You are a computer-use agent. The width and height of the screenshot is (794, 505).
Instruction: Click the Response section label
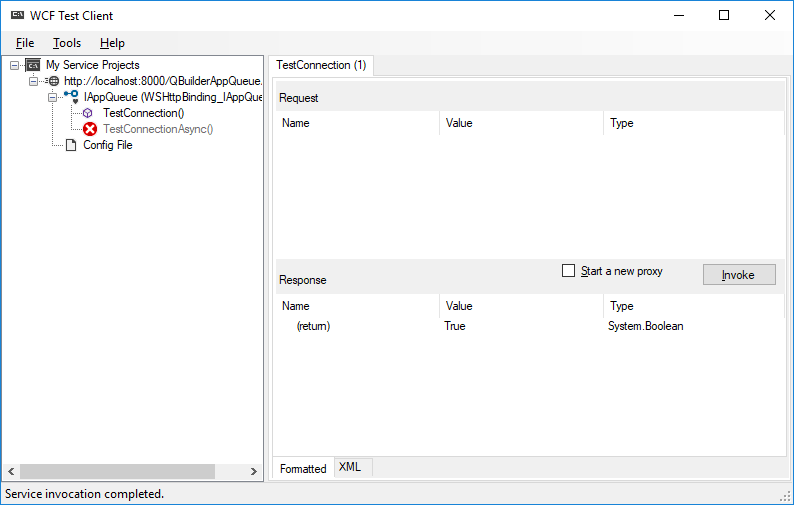[x=302, y=280]
